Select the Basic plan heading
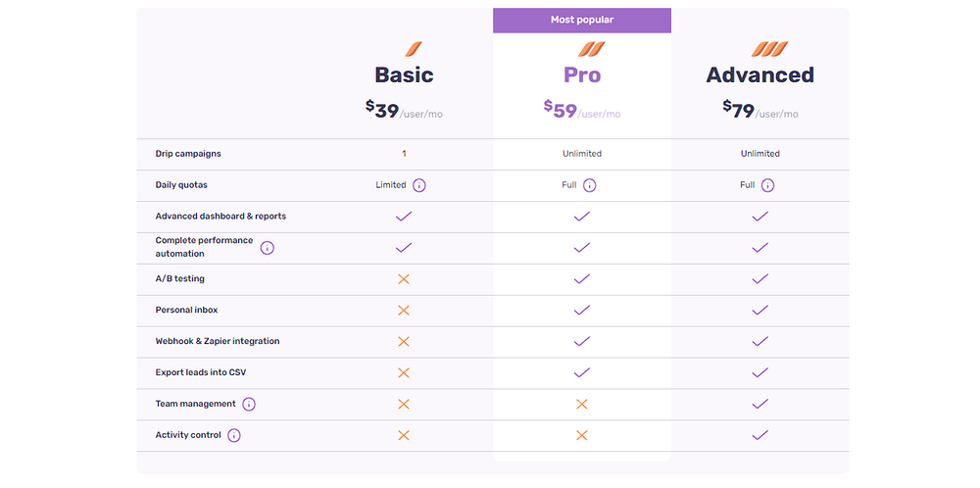Viewport: 980px width, 488px height. pyautogui.click(x=404, y=75)
